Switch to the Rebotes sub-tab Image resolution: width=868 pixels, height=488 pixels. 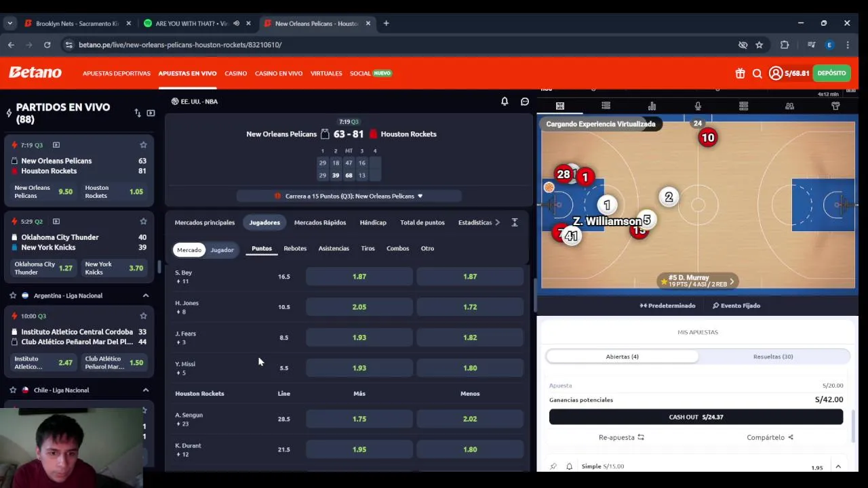[295, 248]
